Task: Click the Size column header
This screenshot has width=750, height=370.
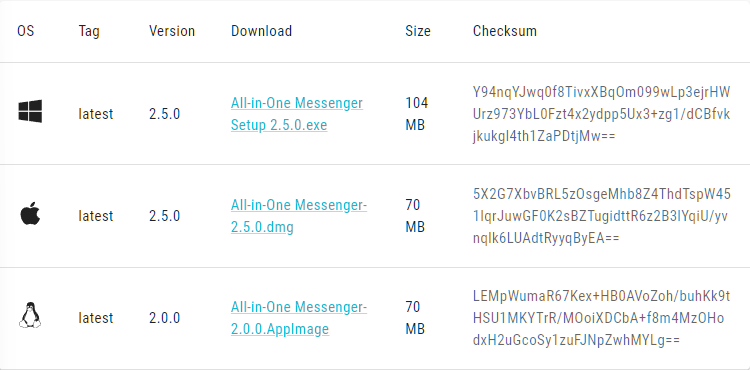Action: tap(418, 31)
